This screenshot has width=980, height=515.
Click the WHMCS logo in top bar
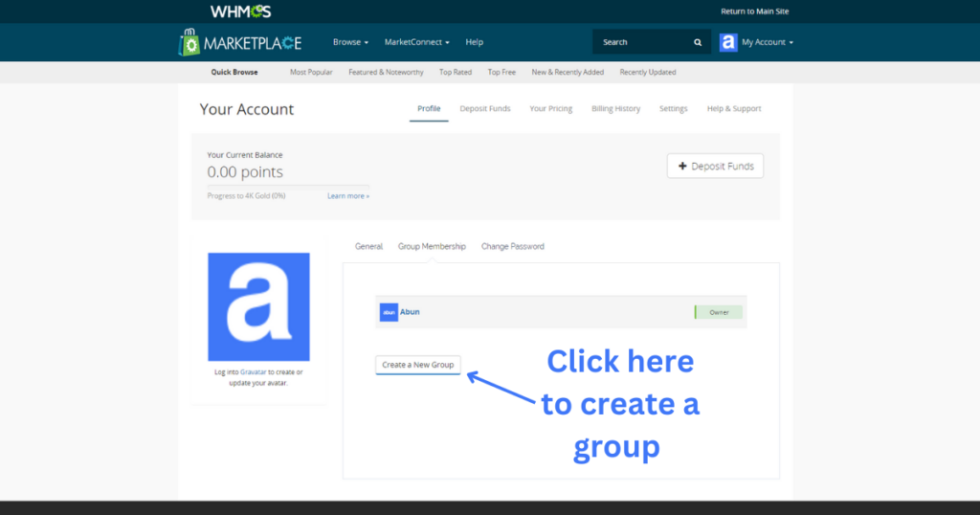pos(240,11)
